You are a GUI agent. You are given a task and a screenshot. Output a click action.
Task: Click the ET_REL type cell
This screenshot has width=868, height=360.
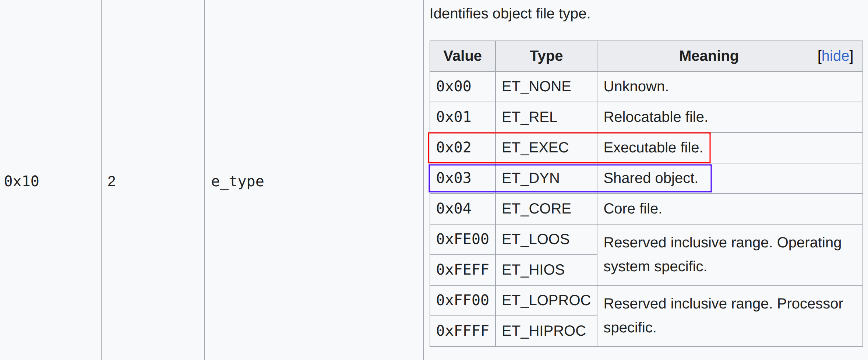coord(529,117)
